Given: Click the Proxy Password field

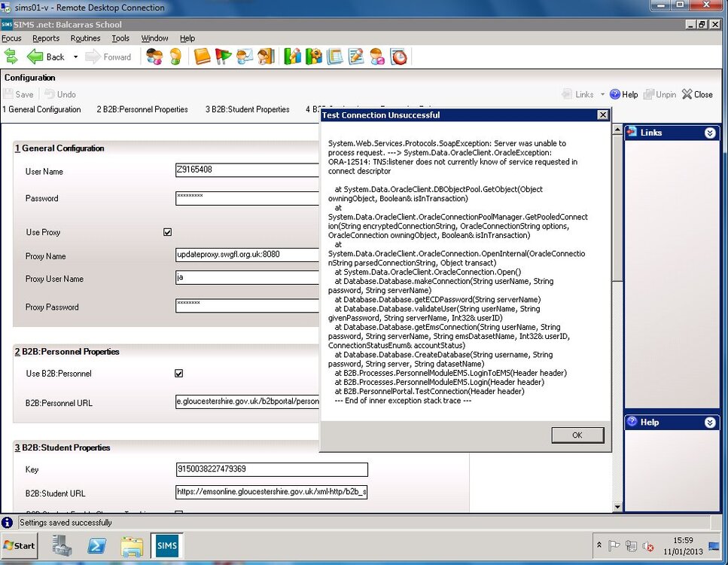Looking at the screenshot, I should point(248,305).
